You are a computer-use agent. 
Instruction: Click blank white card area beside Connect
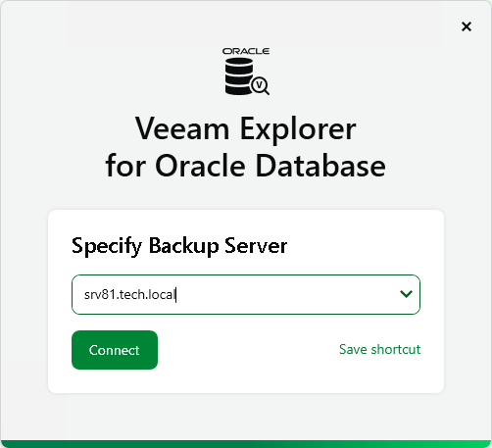(248, 350)
